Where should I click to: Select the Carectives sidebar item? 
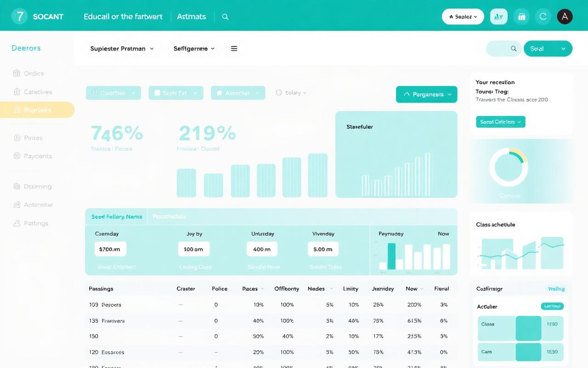click(x=33, y=92)
